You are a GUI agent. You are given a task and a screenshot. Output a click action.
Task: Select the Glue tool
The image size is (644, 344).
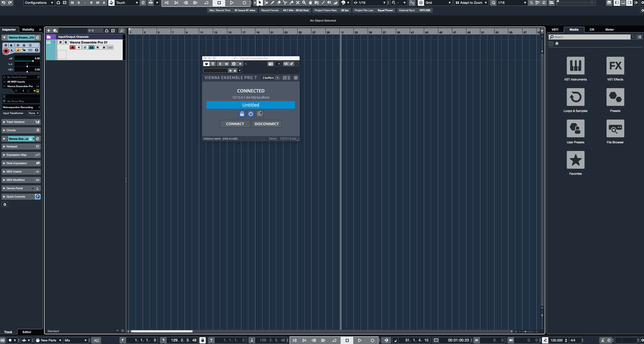[x=292, y=3]
